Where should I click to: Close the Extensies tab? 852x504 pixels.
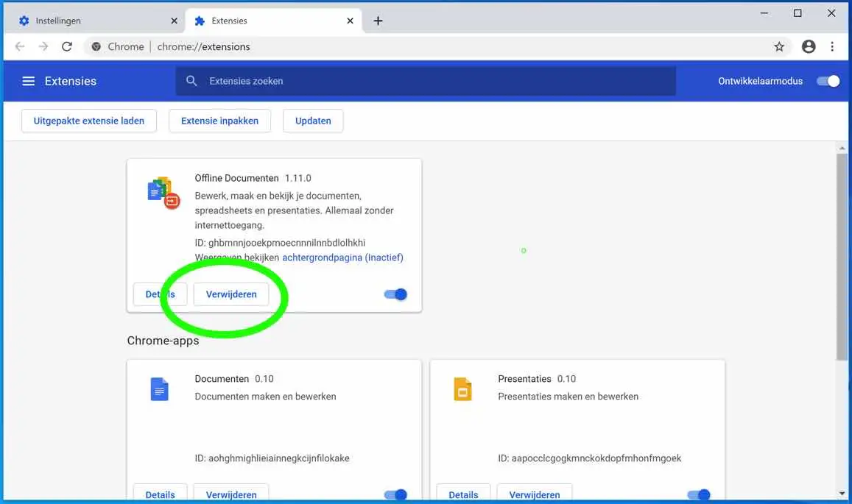click(x=350, y=21)
